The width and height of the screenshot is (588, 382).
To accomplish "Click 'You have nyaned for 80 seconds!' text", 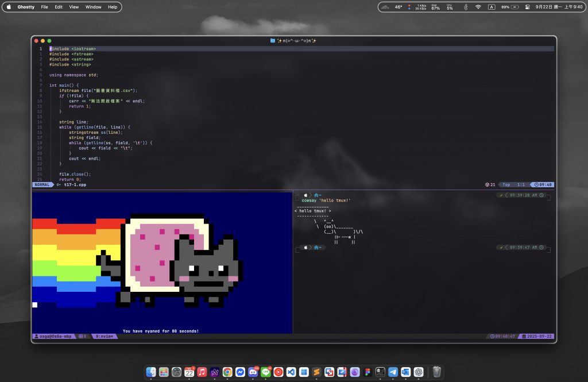I will point(161,331).
